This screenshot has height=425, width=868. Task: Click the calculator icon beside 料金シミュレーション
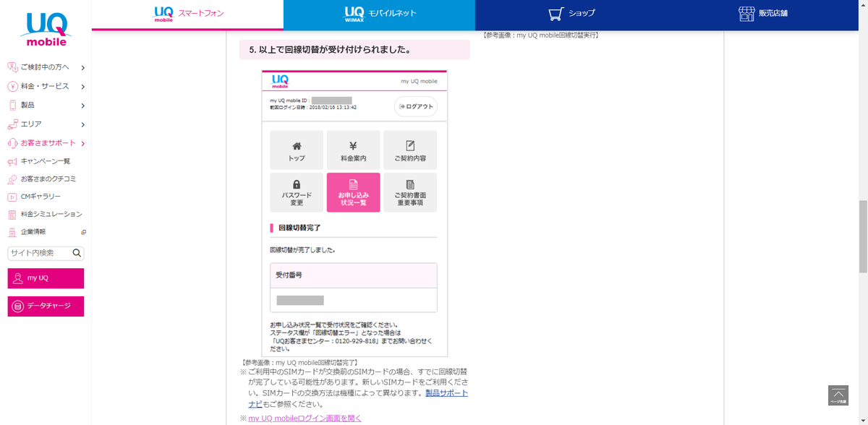pyautogui.click(x=12, y=215)
